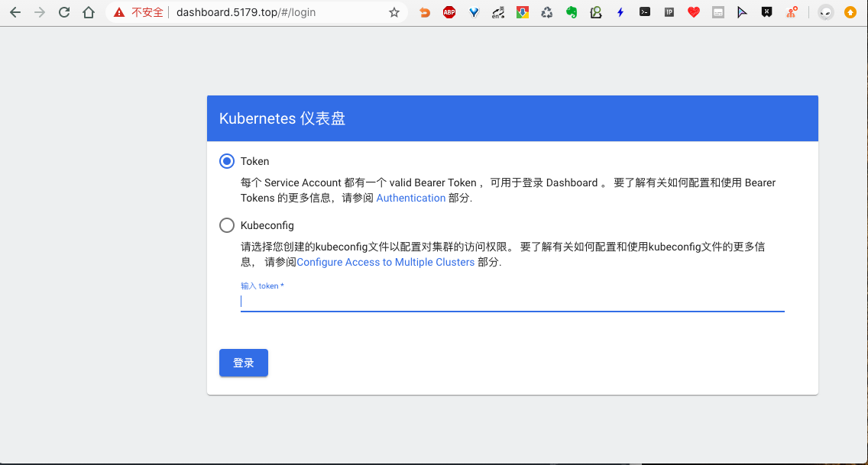868x465 pixels.
Task: Reload the dashboard login page
Action: click(x=64, y=12)
